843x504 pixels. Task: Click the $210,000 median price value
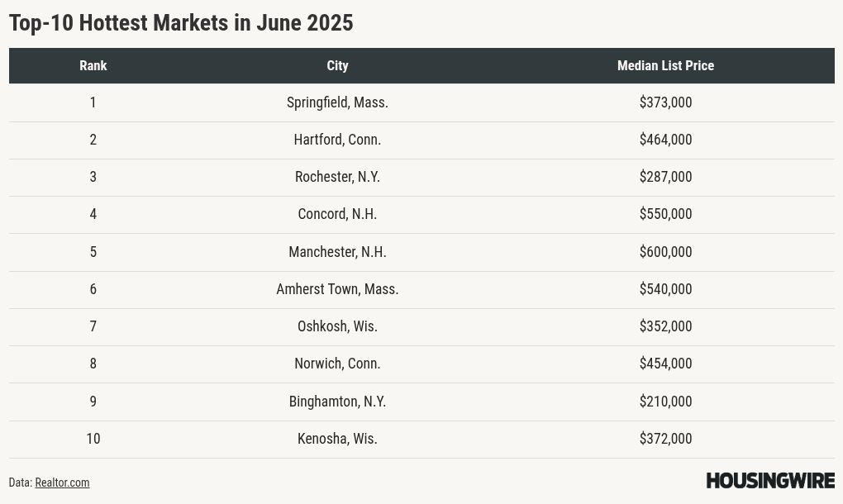tap(665, 402)
